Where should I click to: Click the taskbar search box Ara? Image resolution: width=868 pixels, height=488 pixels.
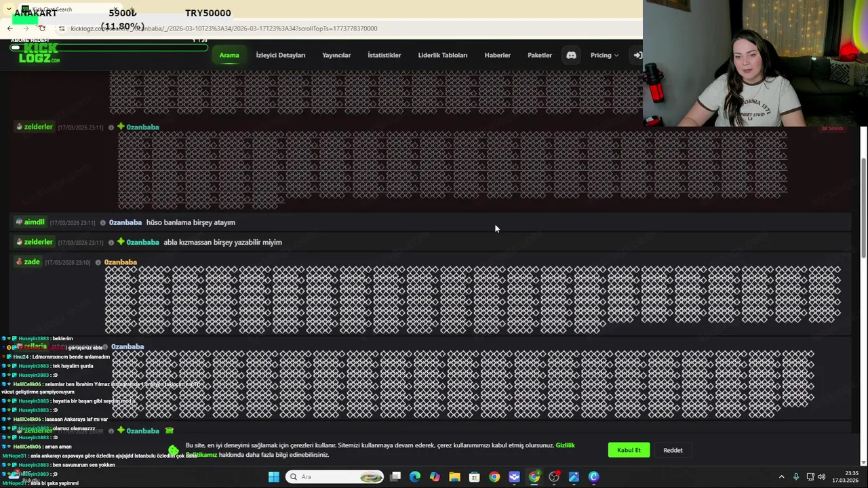336,477
